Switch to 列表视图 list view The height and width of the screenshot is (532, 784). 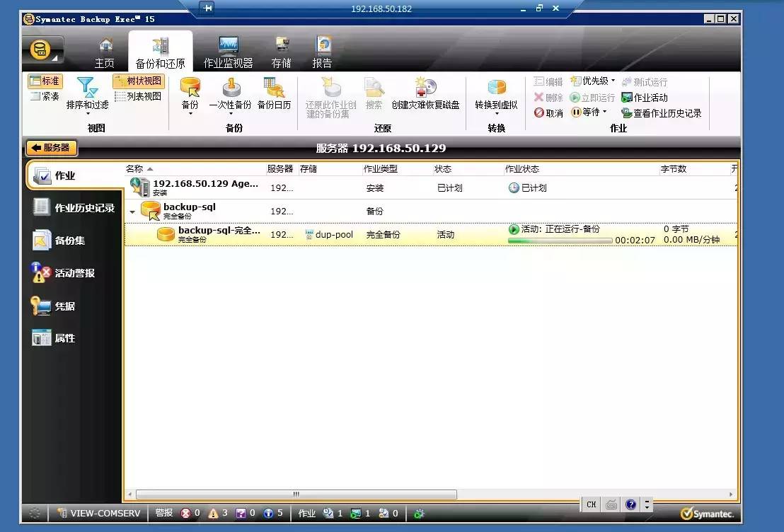[139, 96]
